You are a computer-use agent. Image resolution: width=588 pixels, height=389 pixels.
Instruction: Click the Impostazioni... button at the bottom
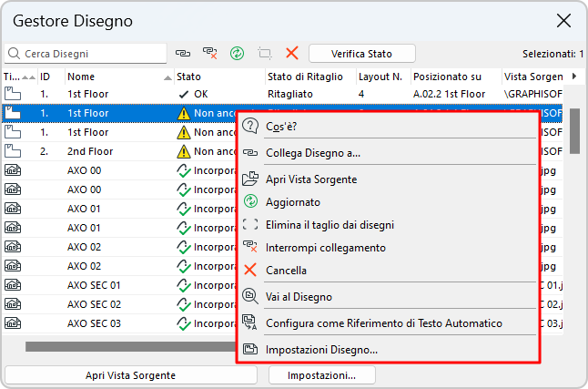(321, 374)
